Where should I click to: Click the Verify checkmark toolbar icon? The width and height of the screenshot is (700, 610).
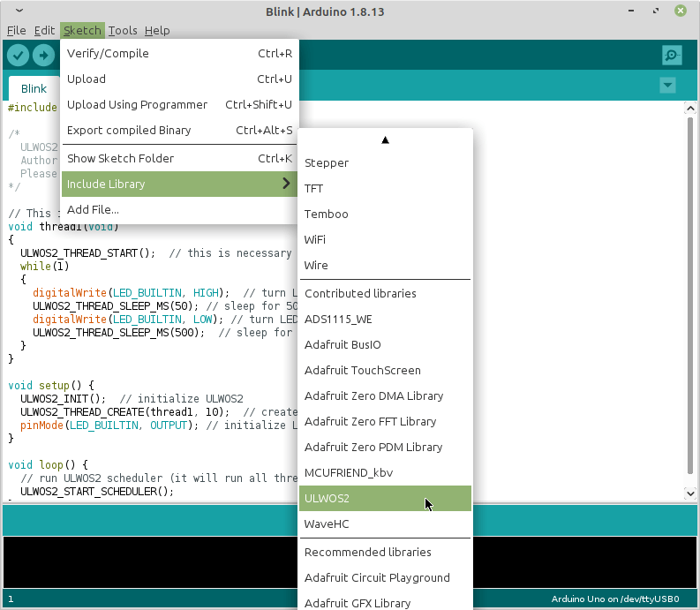18,56
